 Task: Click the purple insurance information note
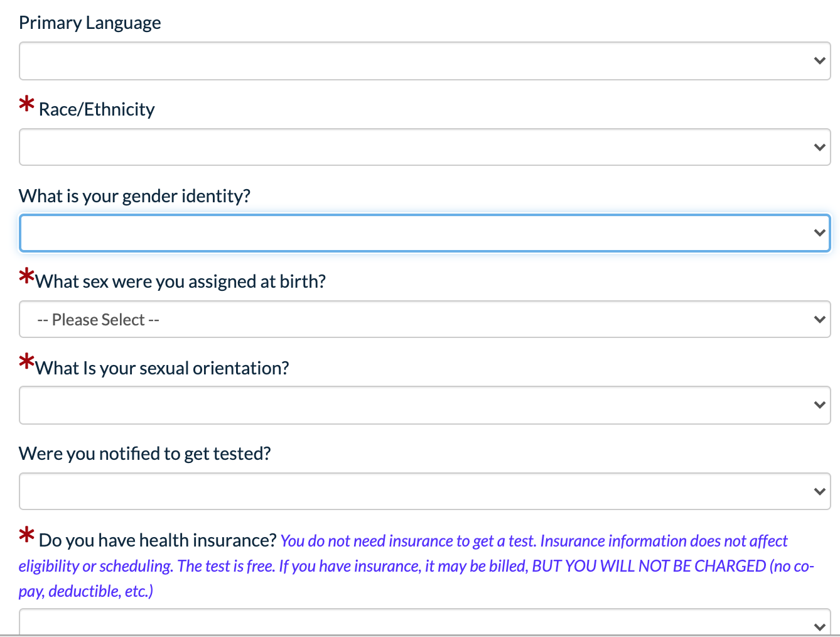[x=417, y=566]
